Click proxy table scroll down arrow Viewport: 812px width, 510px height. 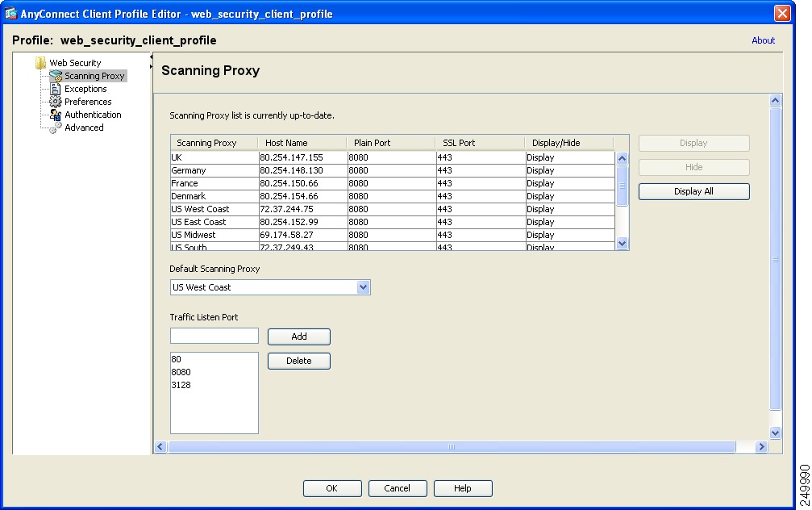[622, 243]
